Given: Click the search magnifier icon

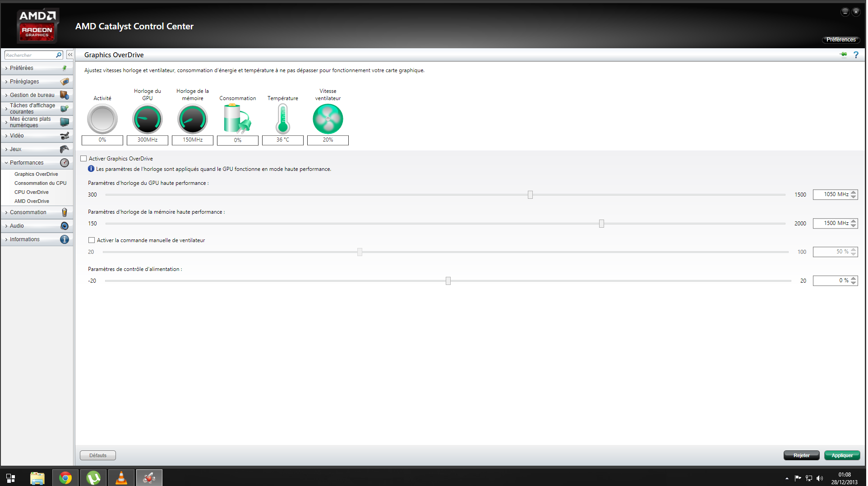Looking at the screenshot, I should (58, 55).
